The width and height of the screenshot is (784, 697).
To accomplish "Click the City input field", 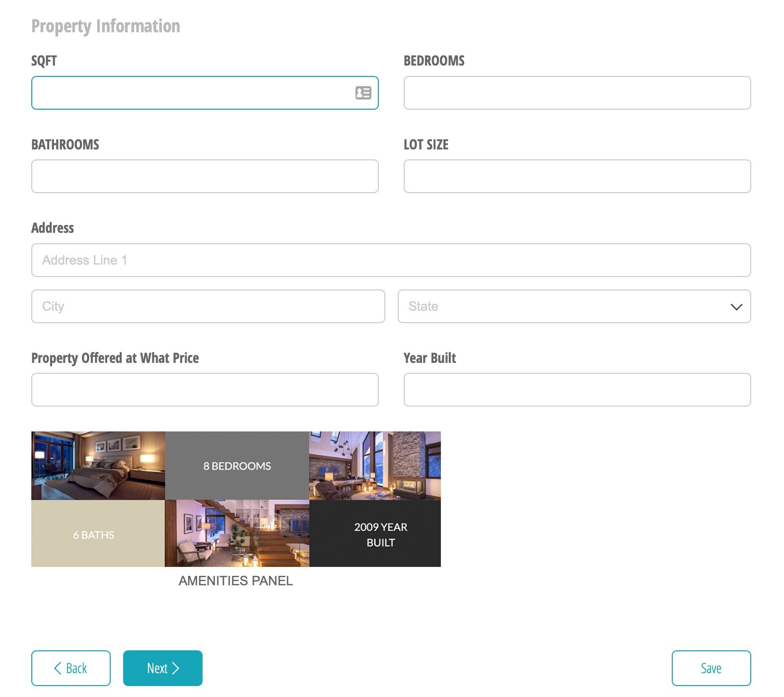I will pyautogui.click(x=208, y=306).
